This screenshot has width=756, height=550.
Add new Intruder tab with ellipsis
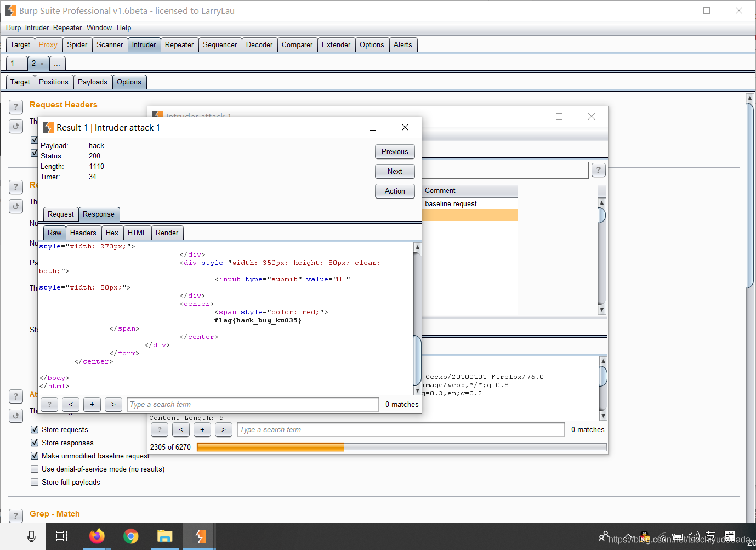pos(57,64)
